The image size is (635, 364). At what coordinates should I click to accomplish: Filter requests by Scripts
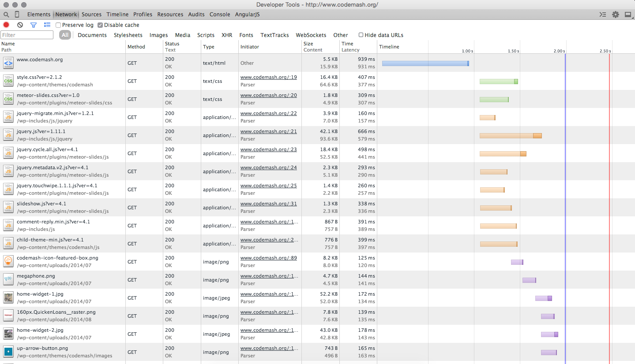point(206,35)
